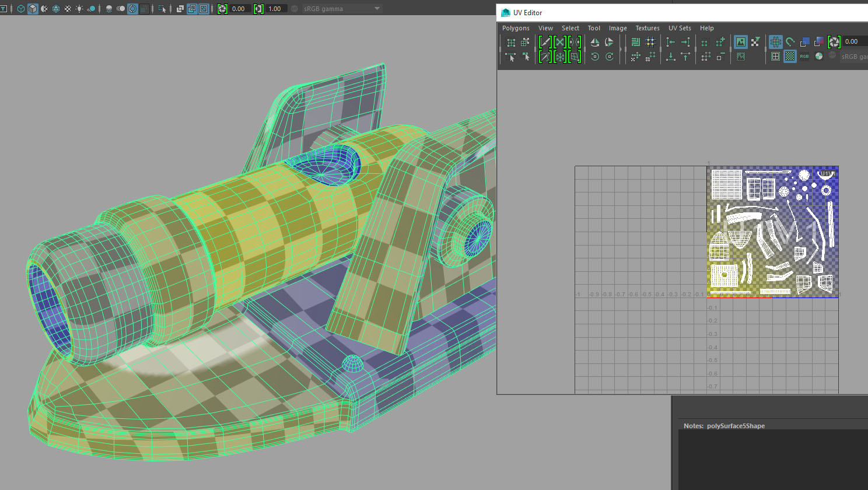Open the sRGB gamma dropdown in the UV Editor
The width and height of the screenshot is (868, 490).
pos(853,57)
